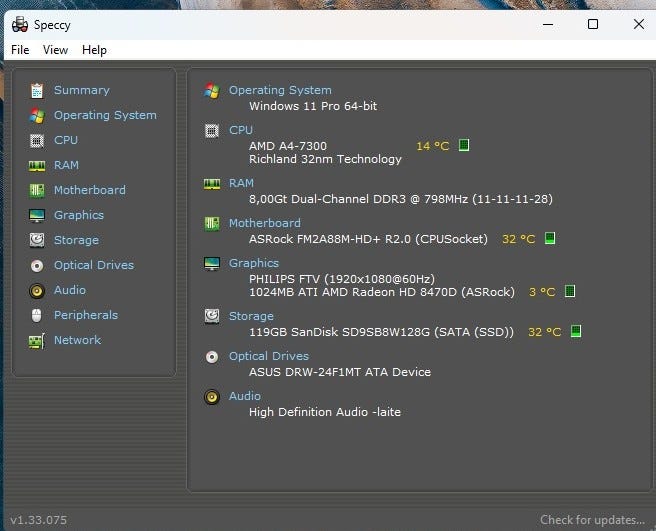
Task: Open the View menu
Action: pos(55,50)
